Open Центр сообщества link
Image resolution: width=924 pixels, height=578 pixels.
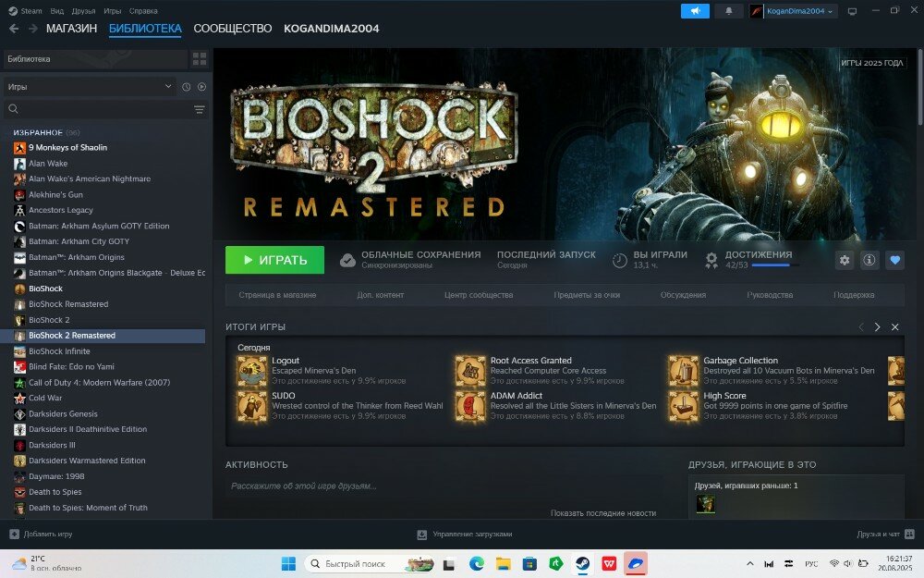(x=479, y=295)
